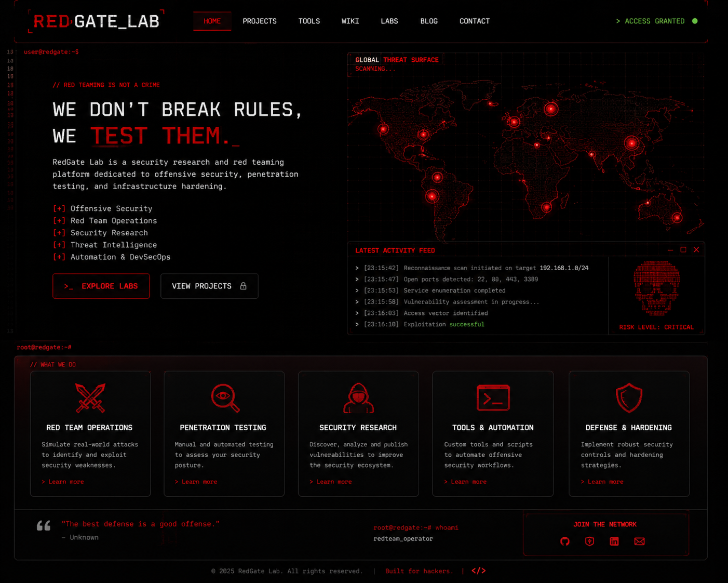Click the code brackets icon in footer
The height and width of the screenshot is (583, 728).
pyautogui.click(x=479, y=571)
